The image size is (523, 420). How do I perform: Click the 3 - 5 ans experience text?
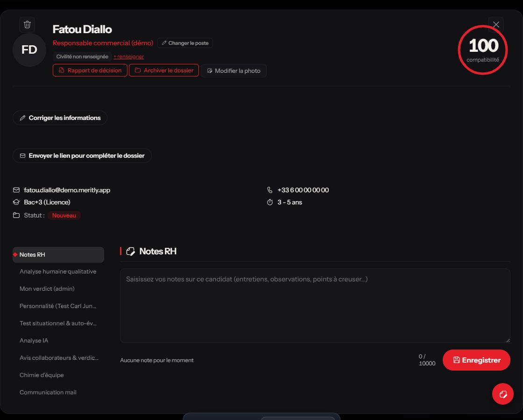(290, 203)
